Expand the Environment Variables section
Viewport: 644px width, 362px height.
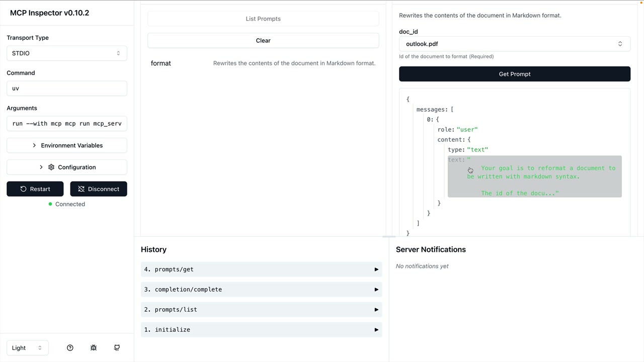click(x=66, y=145)
